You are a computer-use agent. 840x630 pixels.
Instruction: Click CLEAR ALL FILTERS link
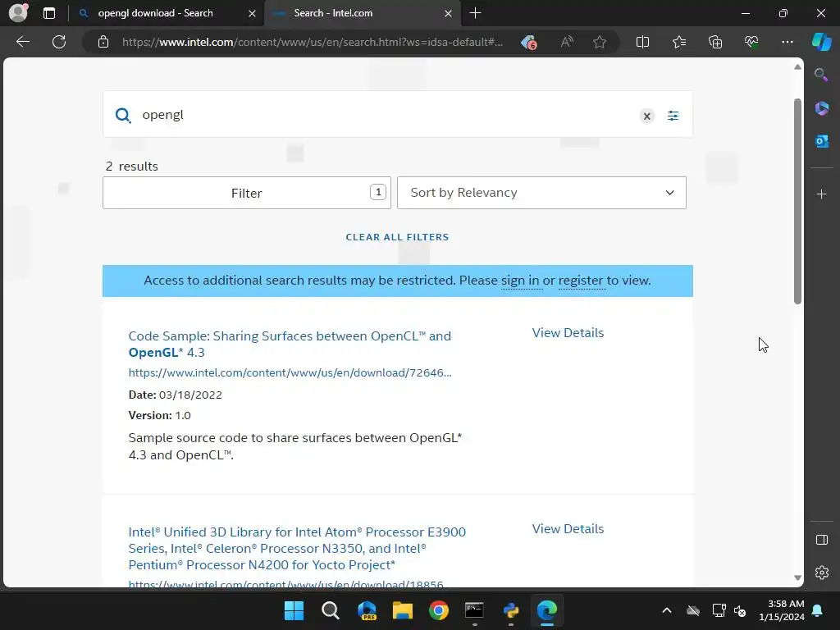[x=398, y=237]
